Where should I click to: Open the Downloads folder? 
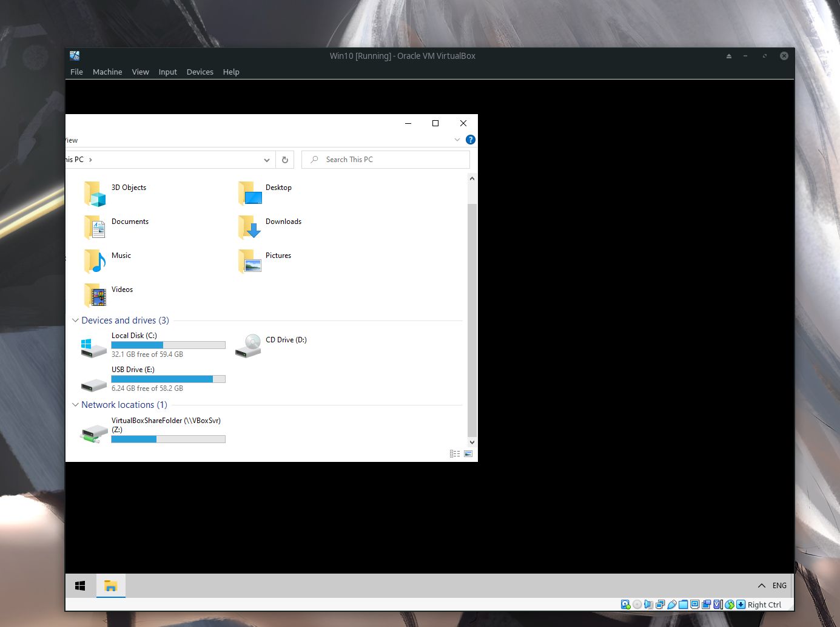(x=283, y=222)
